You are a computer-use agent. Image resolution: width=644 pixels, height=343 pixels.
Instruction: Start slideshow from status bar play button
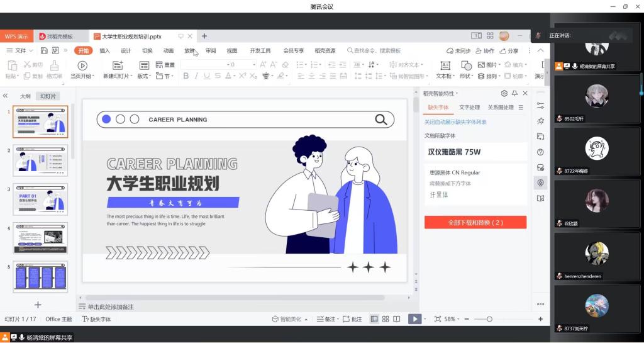pos(414,319)
